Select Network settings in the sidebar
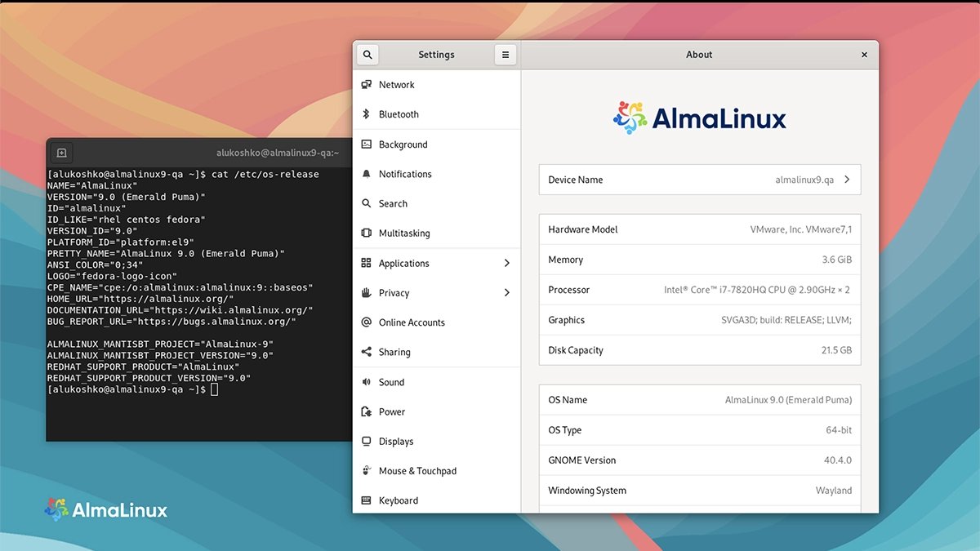980x551 pixels. tap(397, 84)
